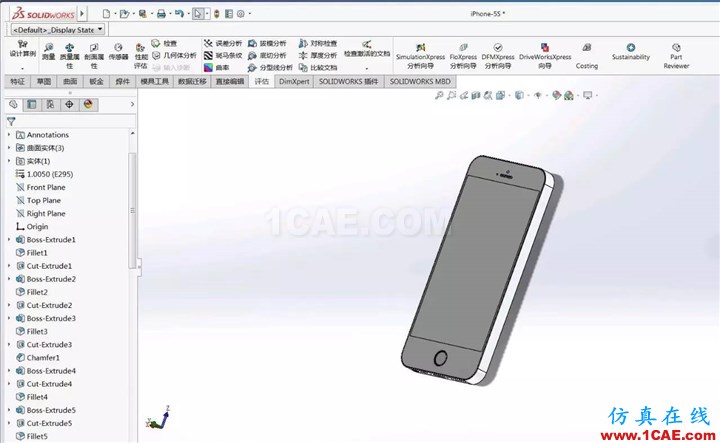Open 对称检查 symmetry check
Image resolution: width=720 pixels, height=443 pixels.
pyautogui.click(x=318, y=43)
